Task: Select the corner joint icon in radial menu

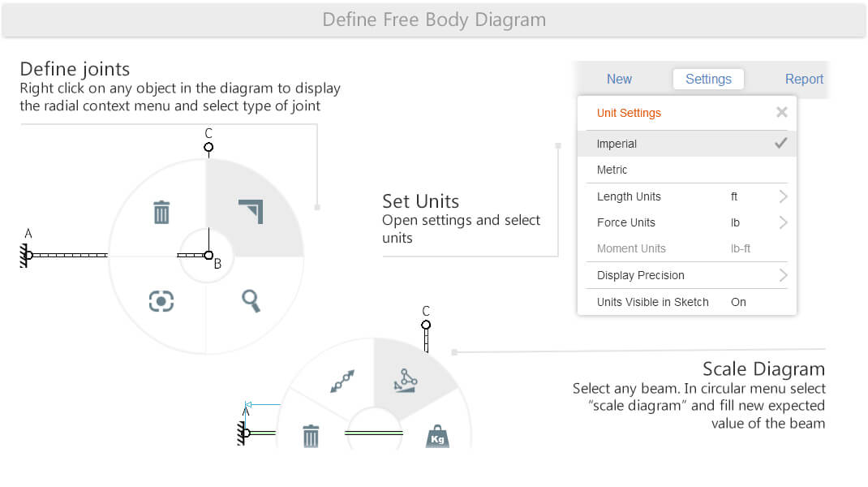Action: tap(251, 211)
